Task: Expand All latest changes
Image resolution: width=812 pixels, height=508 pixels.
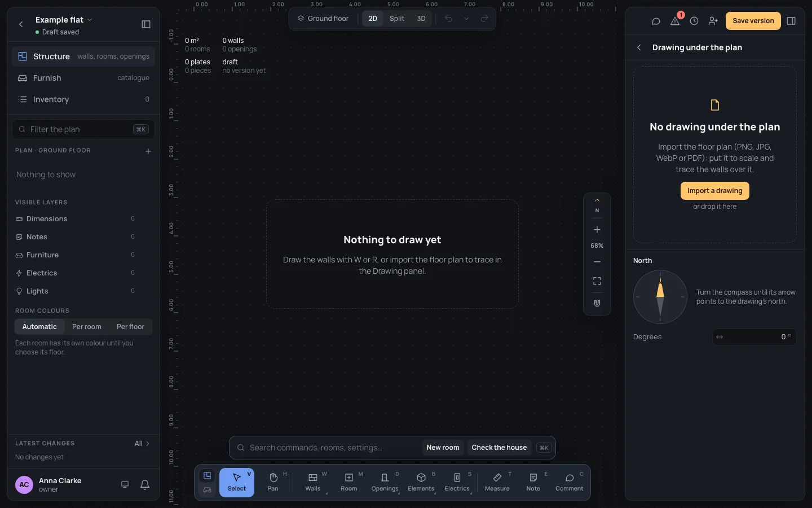Action: [x=142, y=444]
